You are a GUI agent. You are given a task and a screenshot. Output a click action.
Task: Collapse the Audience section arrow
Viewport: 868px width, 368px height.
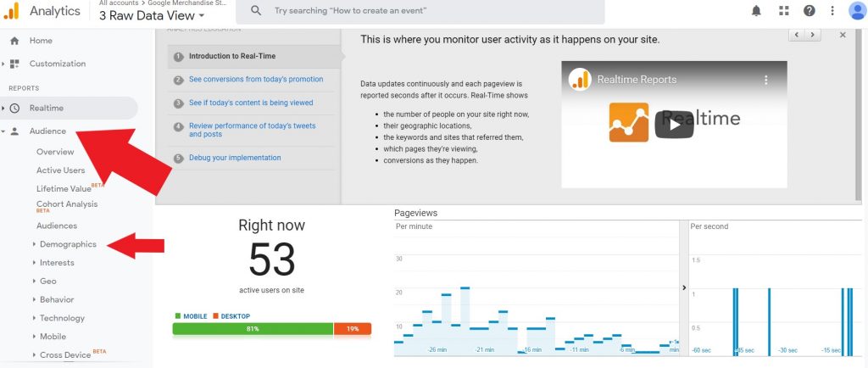pyautogui.click(x=3, y=131)
